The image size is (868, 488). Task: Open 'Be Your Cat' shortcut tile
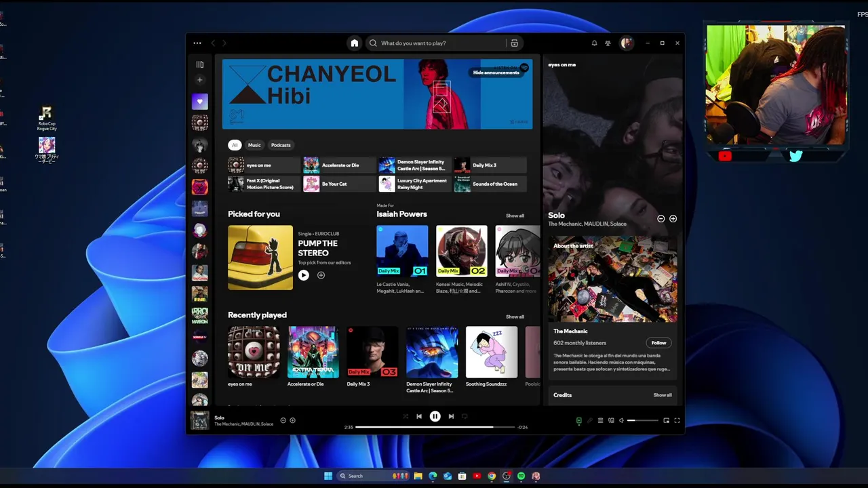(x=339, y=184)
